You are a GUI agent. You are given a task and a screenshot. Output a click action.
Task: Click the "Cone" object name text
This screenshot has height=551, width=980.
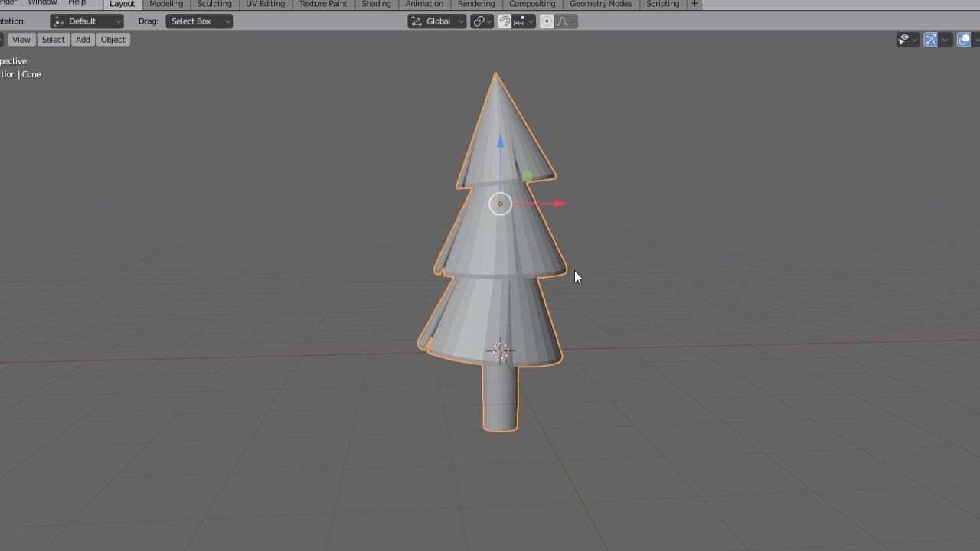click(31, 74)
